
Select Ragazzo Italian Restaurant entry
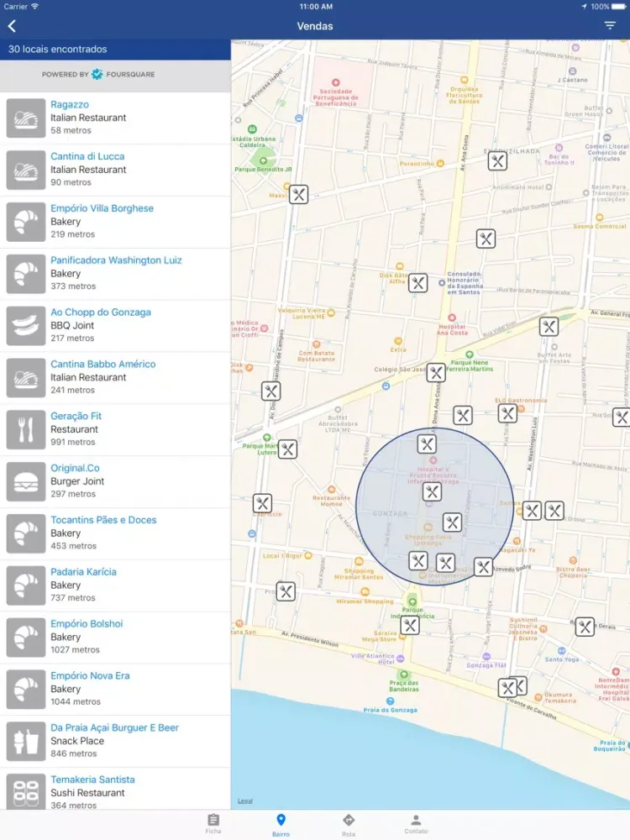tap(115, 118)
